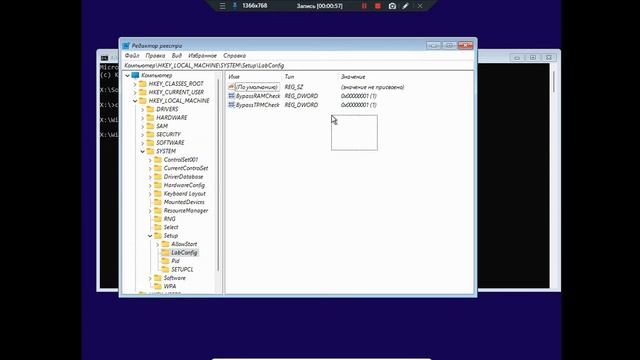The height and width of the screenshot is (360, 640).
Task: Collapse the Компьютер root node
Action: 127,76
